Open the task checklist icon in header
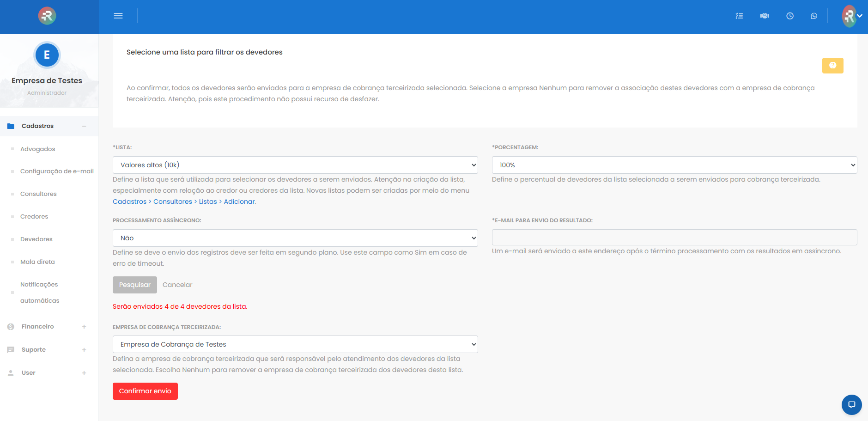Image resolution: width=868 pixels, height=421 pixels. click(739, 16)
